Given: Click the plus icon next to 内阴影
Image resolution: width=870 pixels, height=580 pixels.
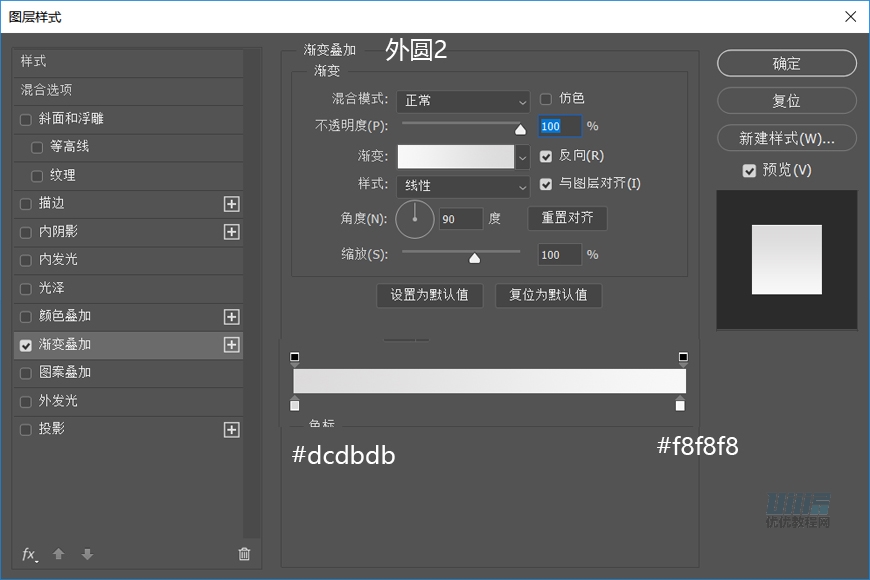Looking at the screenshot, I should 232,231.
